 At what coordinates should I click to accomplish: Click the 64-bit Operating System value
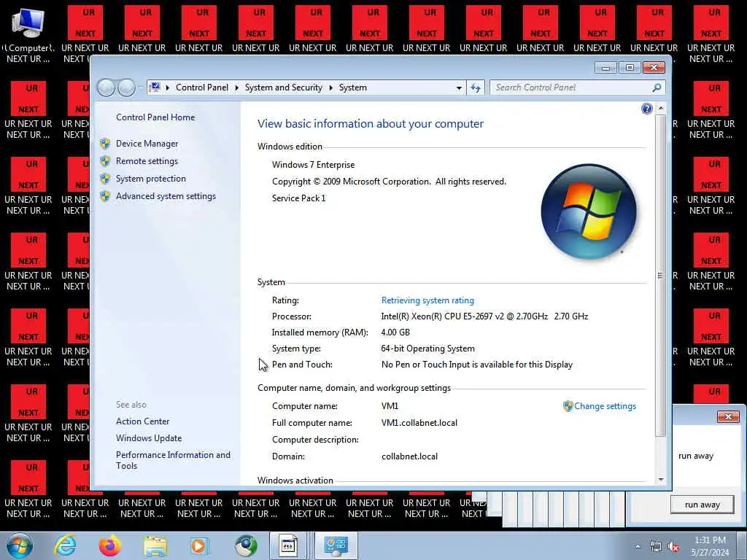click(427, 349)
